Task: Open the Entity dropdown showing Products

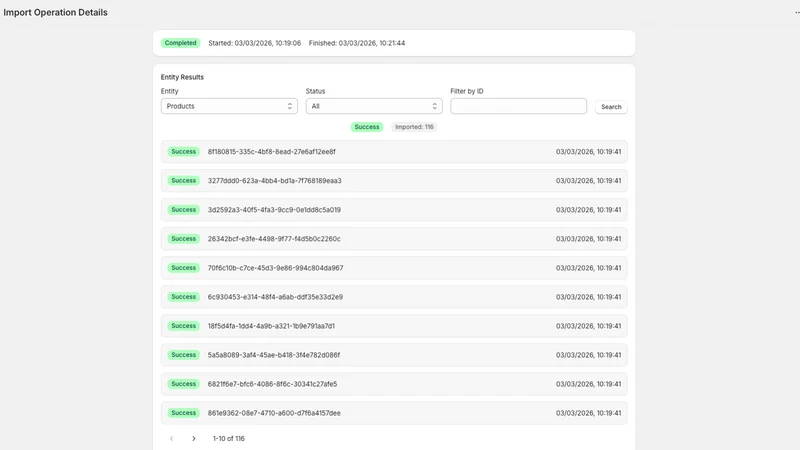Action: [x=229, y=106]
